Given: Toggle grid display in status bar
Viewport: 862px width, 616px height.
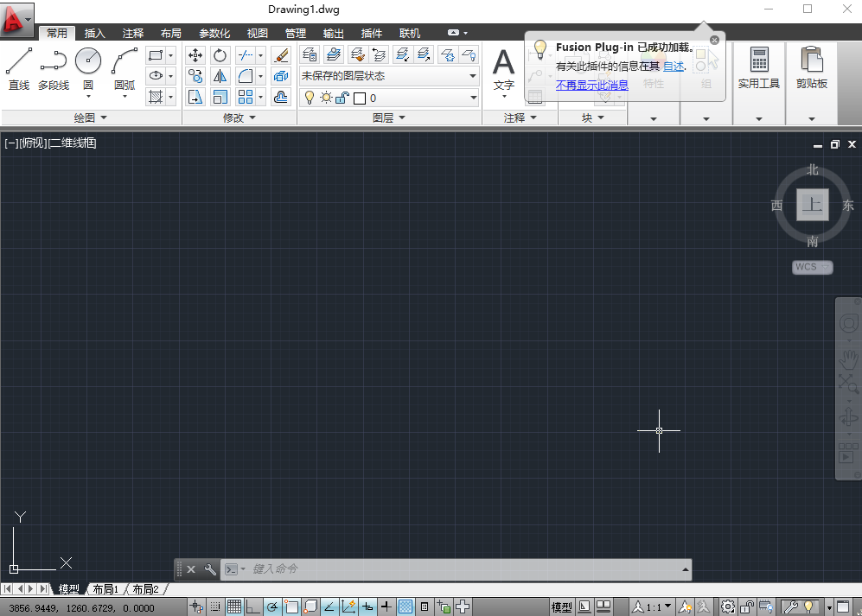Looking at the screenshot, I should tap(234, 606).
